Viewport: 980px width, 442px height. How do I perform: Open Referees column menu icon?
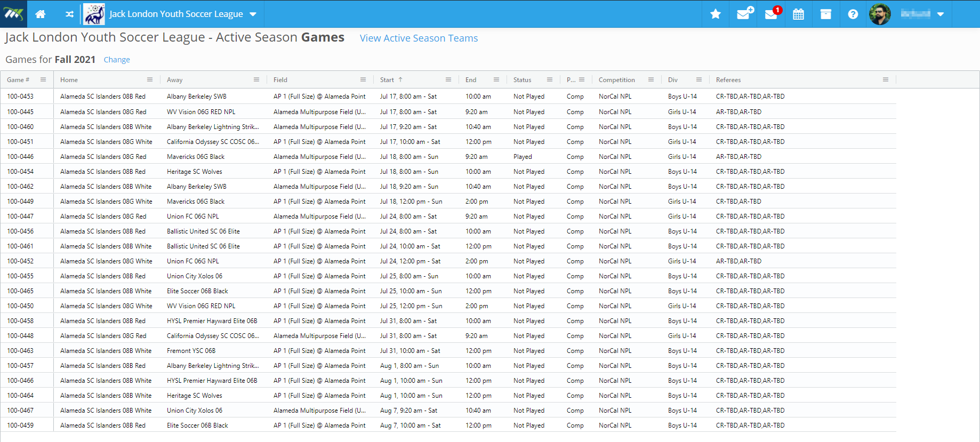coord(886,79)
